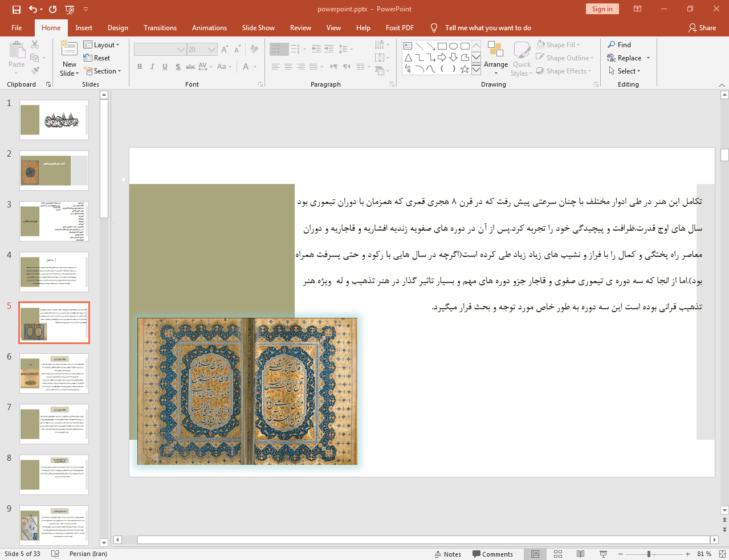Click Decrease Font Size icon

click(x=237, y=50)
